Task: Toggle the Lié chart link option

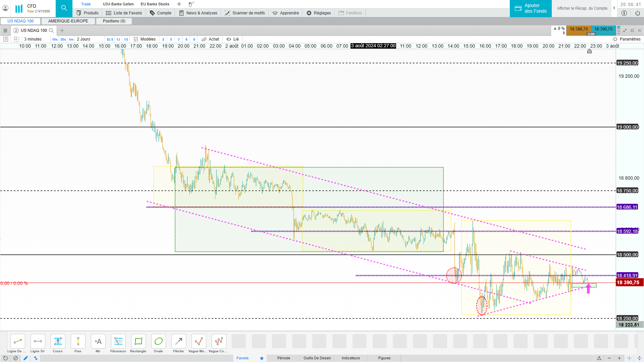Action: click(233, 39)
